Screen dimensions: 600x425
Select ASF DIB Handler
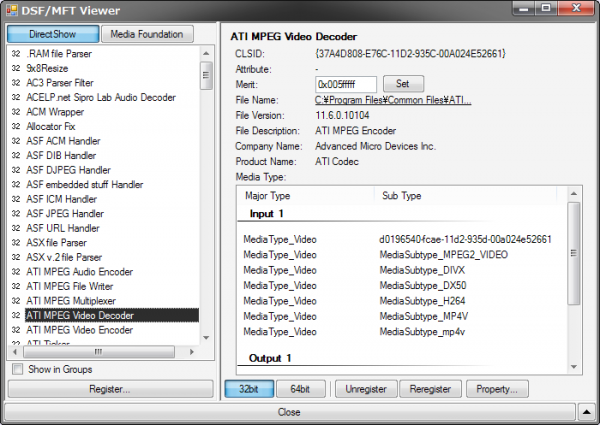point(103,155)
